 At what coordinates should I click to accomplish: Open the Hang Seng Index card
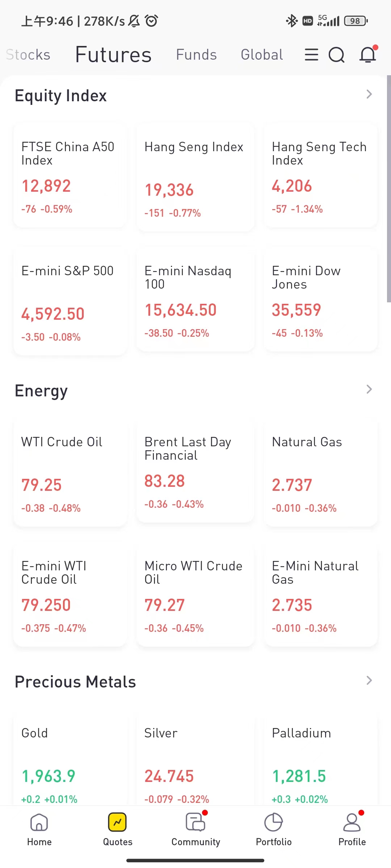pyautogui.click(x=195, y=178)
